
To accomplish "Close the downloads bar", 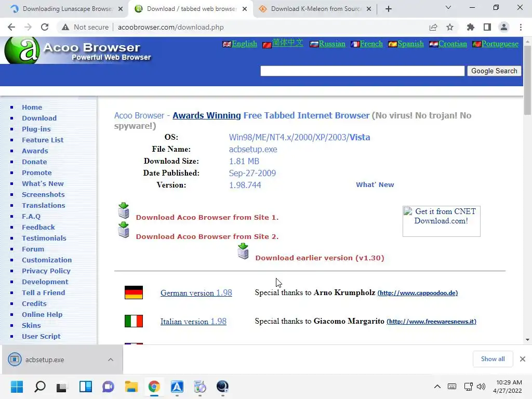I will click(523, 359).
